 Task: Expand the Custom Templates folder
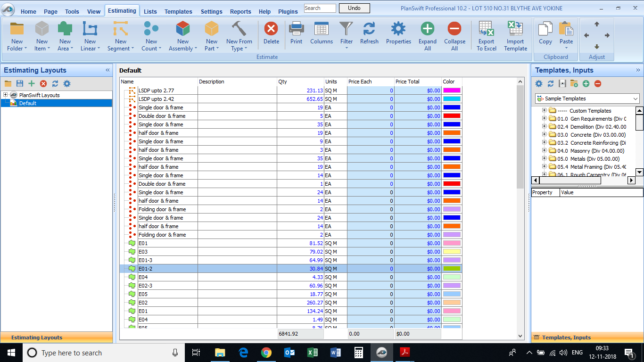544,111
